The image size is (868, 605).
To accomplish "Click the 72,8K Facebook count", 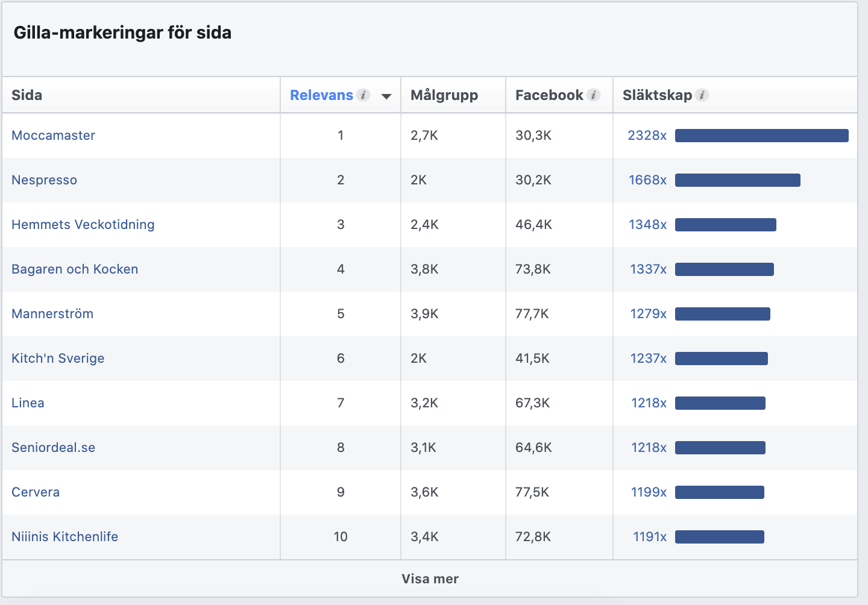I will click(x=533, y=537).
